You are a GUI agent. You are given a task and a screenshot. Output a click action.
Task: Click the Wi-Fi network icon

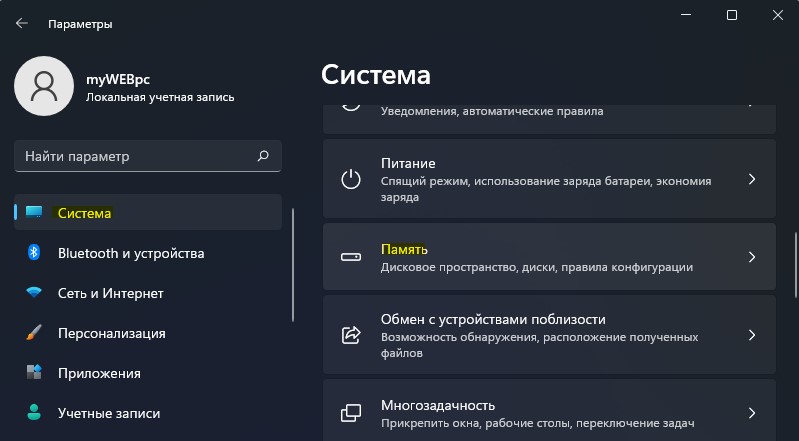34,292
